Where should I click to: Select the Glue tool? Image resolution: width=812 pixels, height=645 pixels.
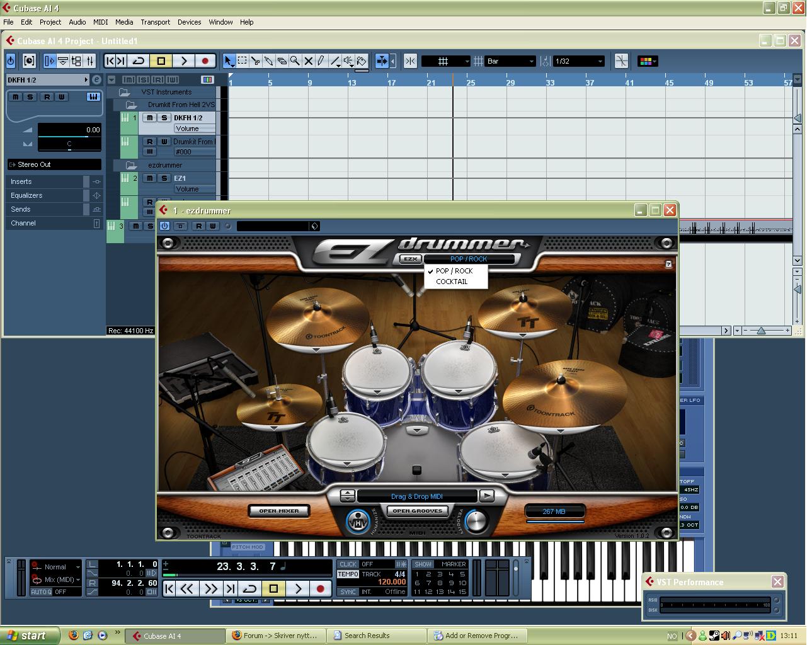pyautogui.click(x=268, y=61)
